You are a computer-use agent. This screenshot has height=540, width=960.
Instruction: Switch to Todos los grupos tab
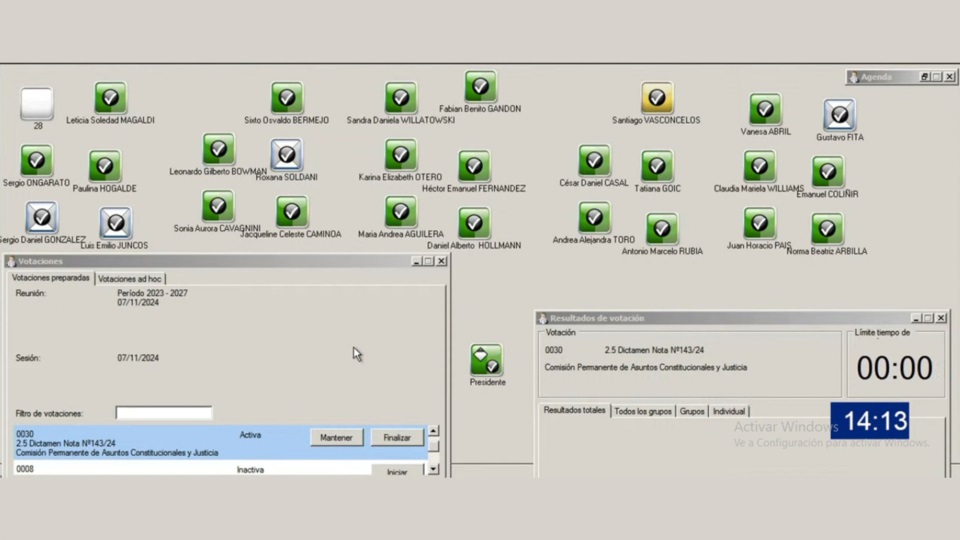coord(643,411)
